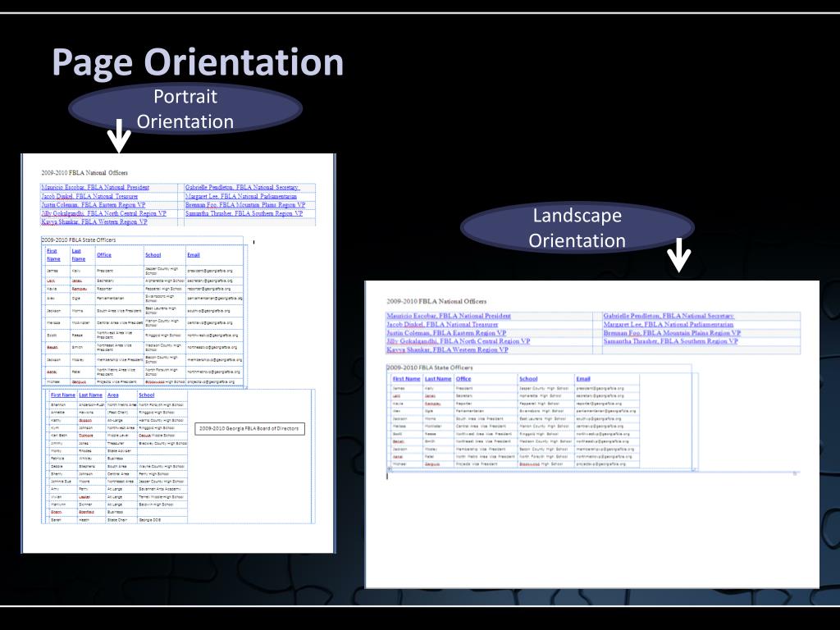Click Email column header in portrait State Officers table
840x630 pixels.
pos(194,255)
